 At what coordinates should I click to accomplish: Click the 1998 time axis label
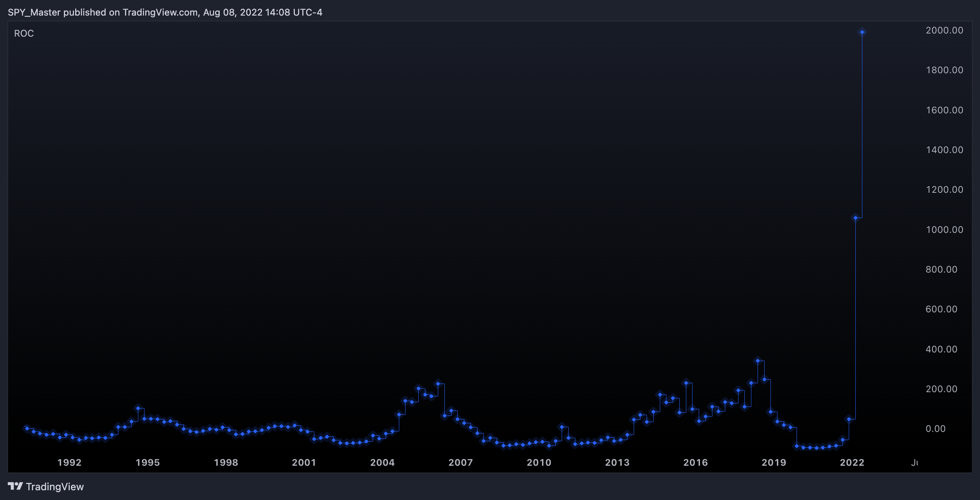(226, 463)
